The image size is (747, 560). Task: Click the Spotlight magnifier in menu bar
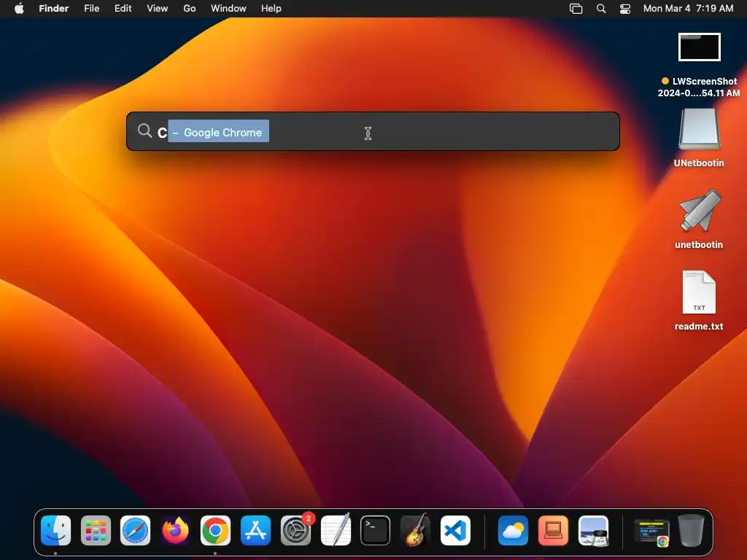point(601,9)
